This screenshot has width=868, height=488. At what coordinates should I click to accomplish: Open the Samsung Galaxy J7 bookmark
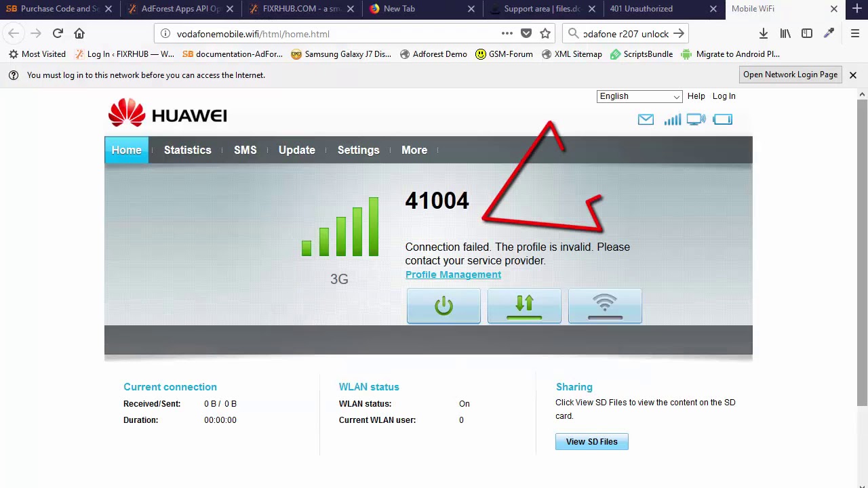click(341, 54)
